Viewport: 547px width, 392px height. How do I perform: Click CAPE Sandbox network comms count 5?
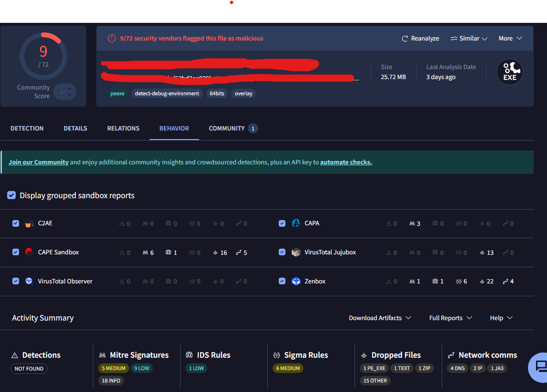coord(242,252)
